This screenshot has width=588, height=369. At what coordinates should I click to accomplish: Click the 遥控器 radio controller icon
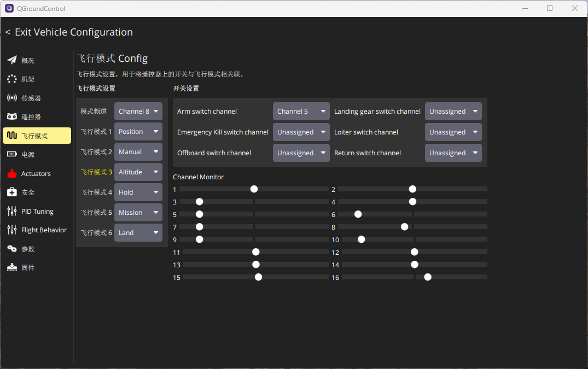(x=12, y=117)
